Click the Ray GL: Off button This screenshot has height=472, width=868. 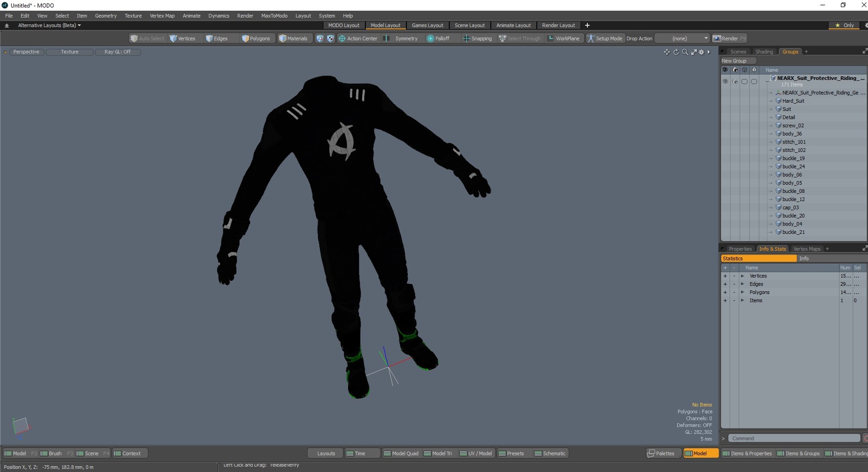coord(118,52)
